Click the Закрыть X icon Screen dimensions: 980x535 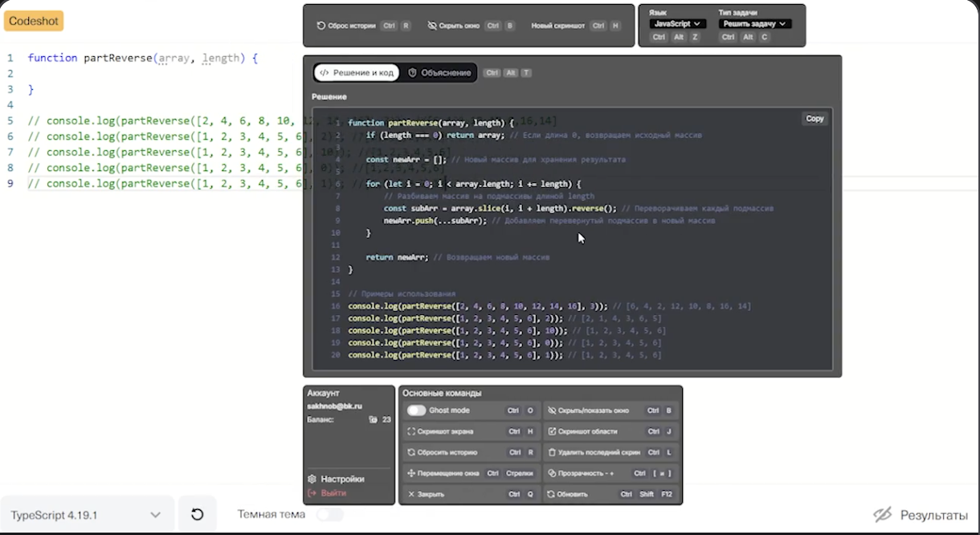pos(412,494)
